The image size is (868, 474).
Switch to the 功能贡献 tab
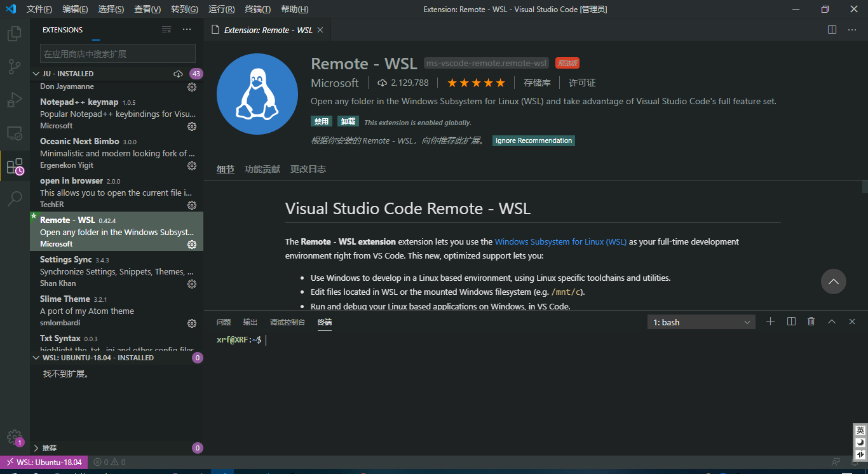(x=262, y=169)
